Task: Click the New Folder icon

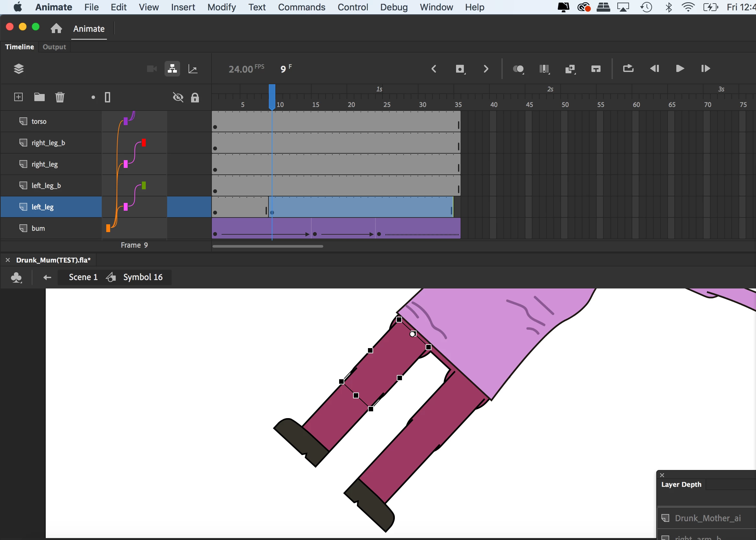Action: pos(39,97)
